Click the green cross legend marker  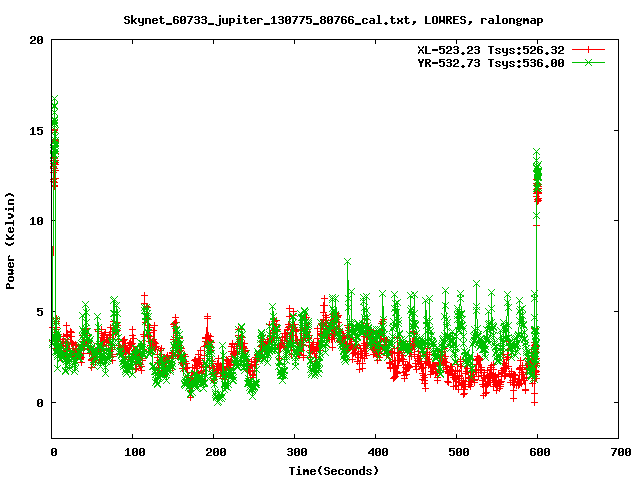tap(588, 62)
